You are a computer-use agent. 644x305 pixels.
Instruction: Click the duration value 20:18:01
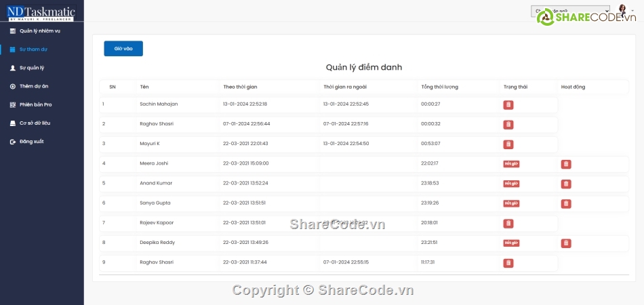tap(429, 223)
